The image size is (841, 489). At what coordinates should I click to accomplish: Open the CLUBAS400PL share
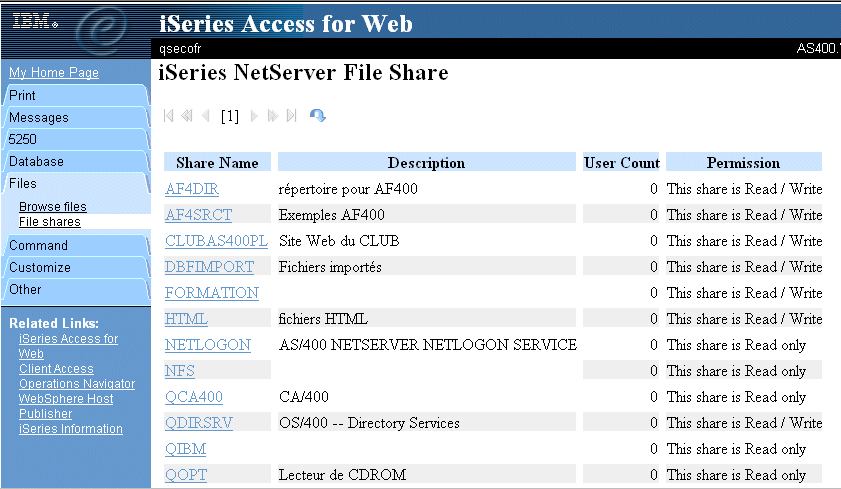click(x=216, y=241)
